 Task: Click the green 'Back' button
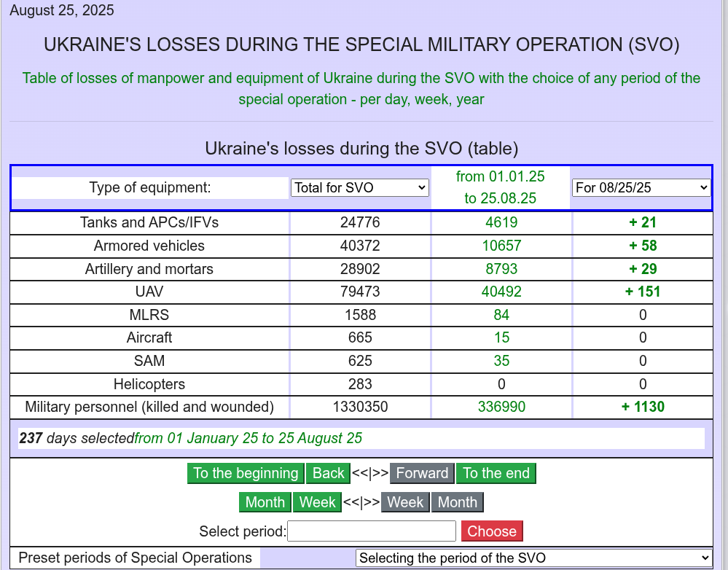pyautogui.click(x=328, y=473)
